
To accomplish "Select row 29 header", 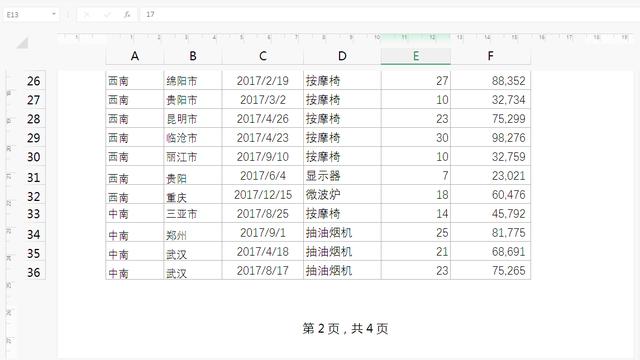I will [34, 138].
